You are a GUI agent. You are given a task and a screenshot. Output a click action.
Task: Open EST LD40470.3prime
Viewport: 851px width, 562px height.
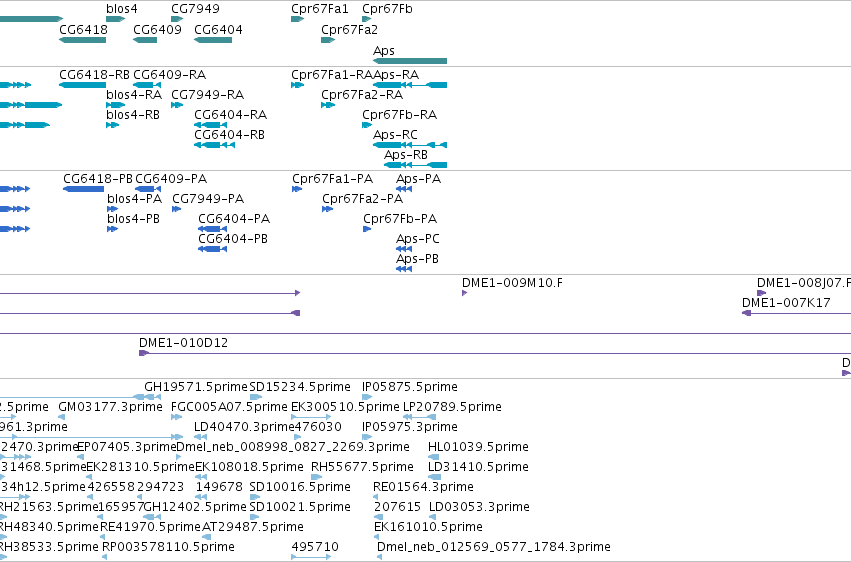244,427
